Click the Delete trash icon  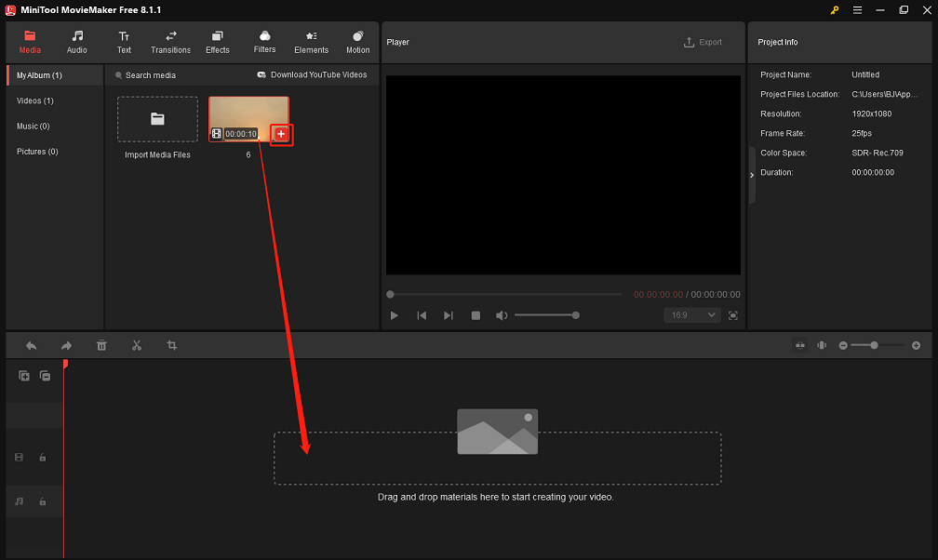(101, 345)
